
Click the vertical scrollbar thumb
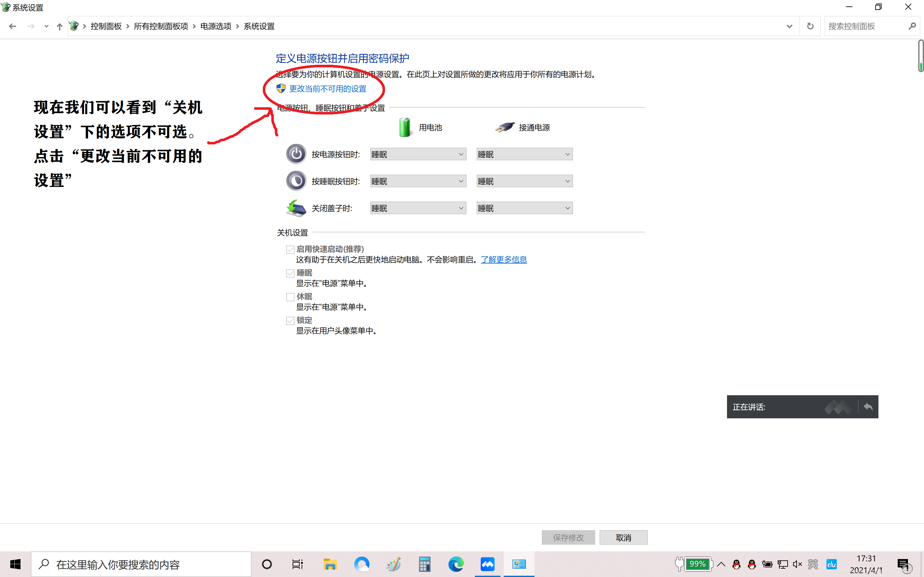coord(920,56)
